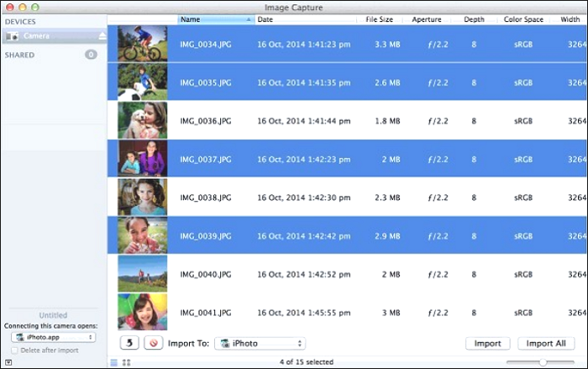
Task: Sort by Name column header
Action: tap(216, 19)
